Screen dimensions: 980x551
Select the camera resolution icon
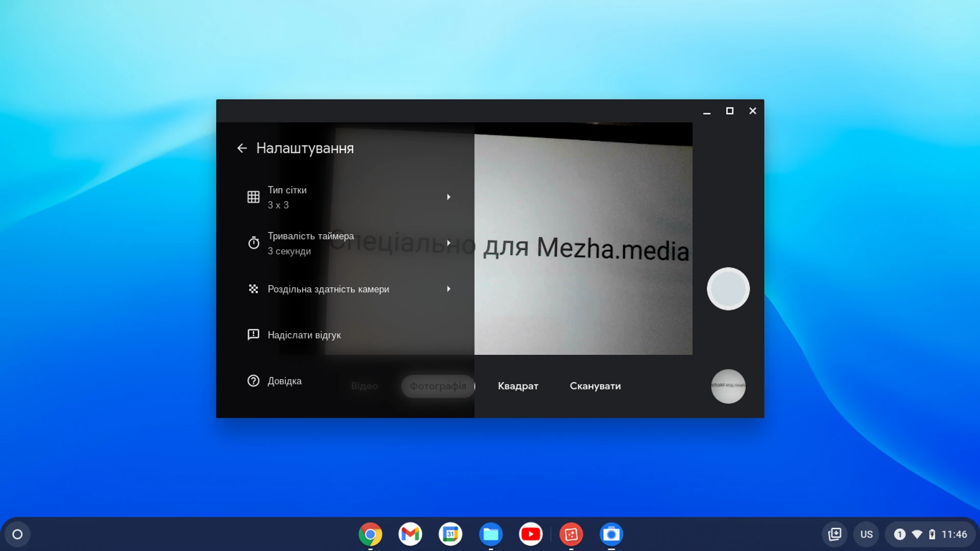[x=254, y=289]
